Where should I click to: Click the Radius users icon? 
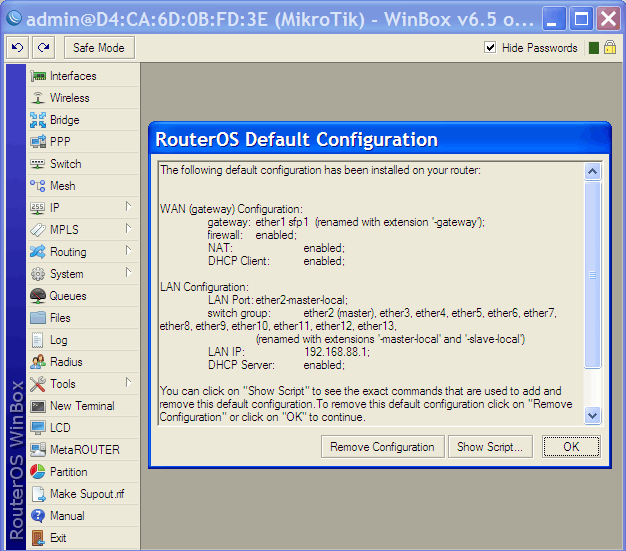click(38, 362)
